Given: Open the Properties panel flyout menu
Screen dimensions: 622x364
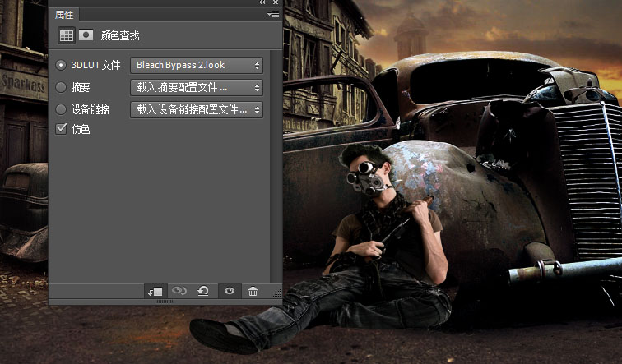Looking at the screenshot, I should [273, 15].
